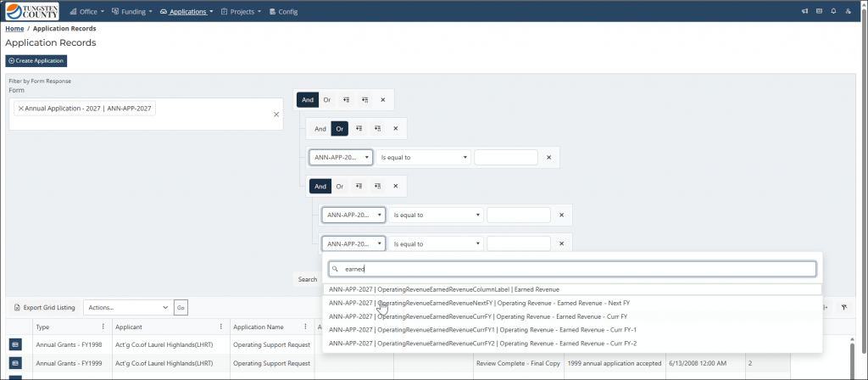Click '1999 annual application accepted' cell
Image resolution: width=868 pixels, height=380 pixels.
(x=615, y=363)
